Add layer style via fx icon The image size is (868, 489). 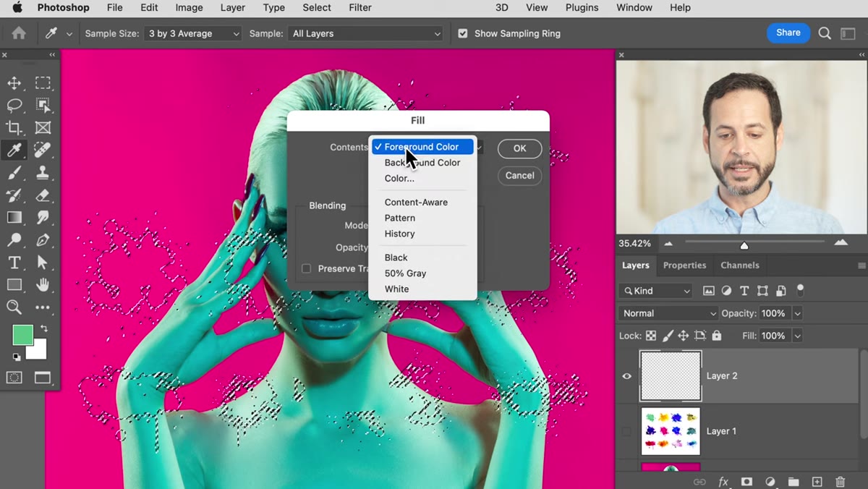pyautogui.click(x=723, y=482)
